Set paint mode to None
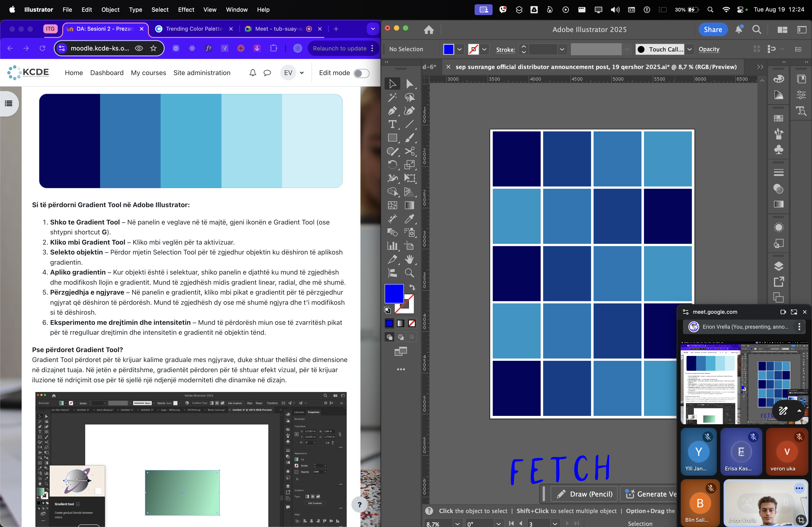This screenshot has height=527, width=812. click(x=412, y=323)
